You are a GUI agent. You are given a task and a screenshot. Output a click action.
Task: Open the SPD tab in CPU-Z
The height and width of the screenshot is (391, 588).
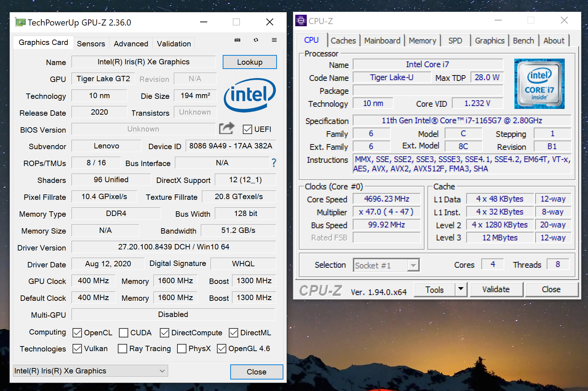coord(455,41)
